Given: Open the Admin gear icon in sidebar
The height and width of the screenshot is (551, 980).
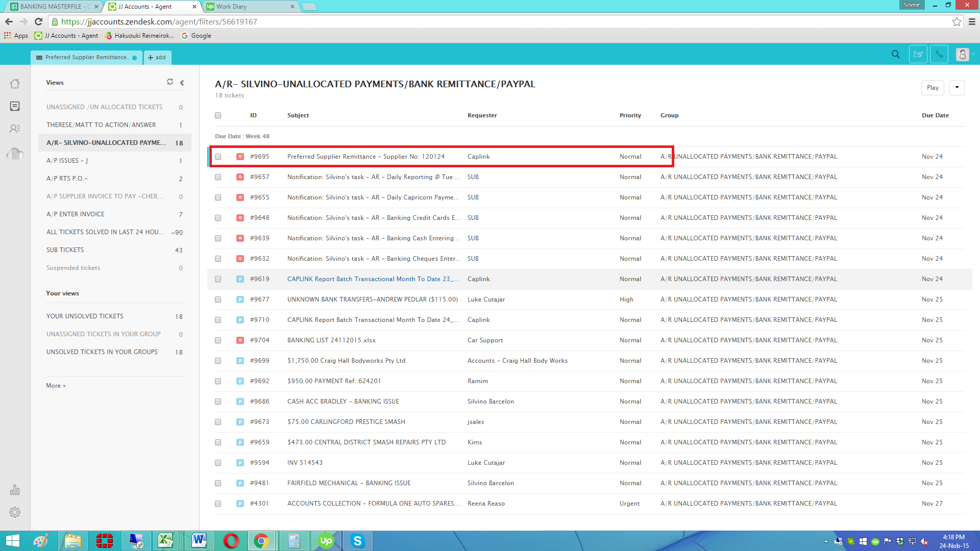Looking at the screenshot, I should pyautogui.click(x=15, y=512).
